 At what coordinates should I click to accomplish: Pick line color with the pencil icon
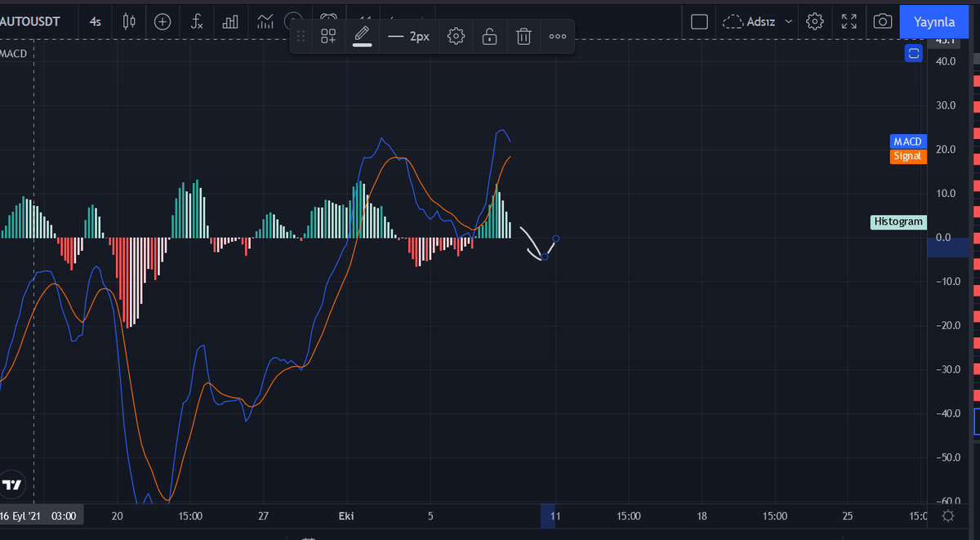point(362,37)
